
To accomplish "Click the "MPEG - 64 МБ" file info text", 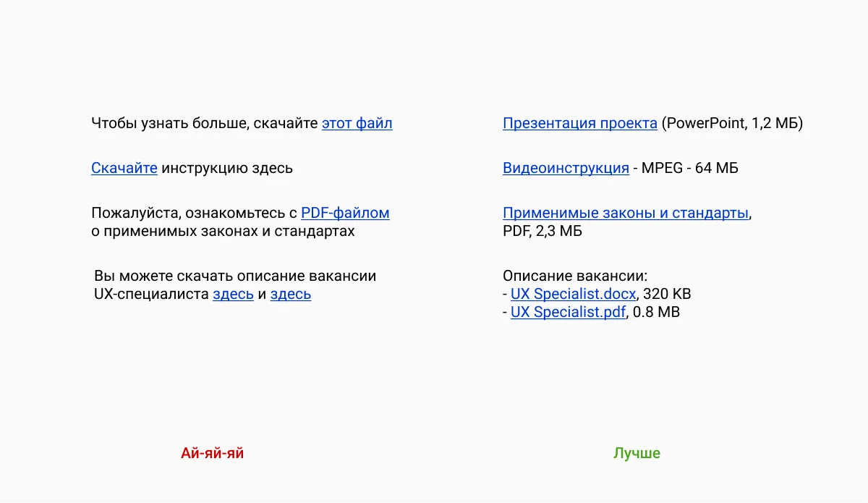I will [690, 168].
